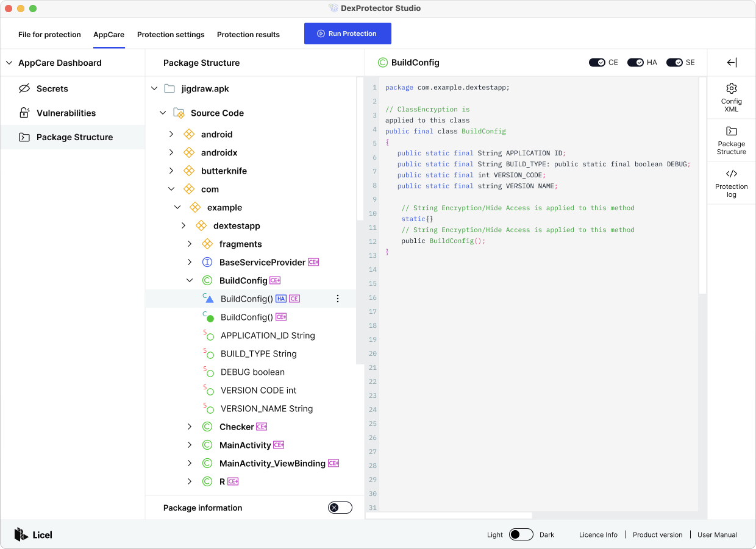The height and width of the screenshot is (549, 756).
Task: Click the Vulnerabilities lock icon
Action: tap(24, 113)
